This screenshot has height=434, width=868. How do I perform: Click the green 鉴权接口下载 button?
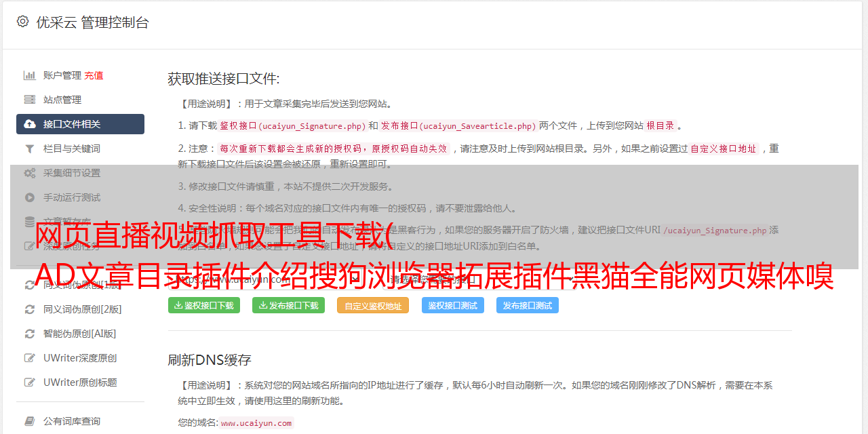coord(204,305)
